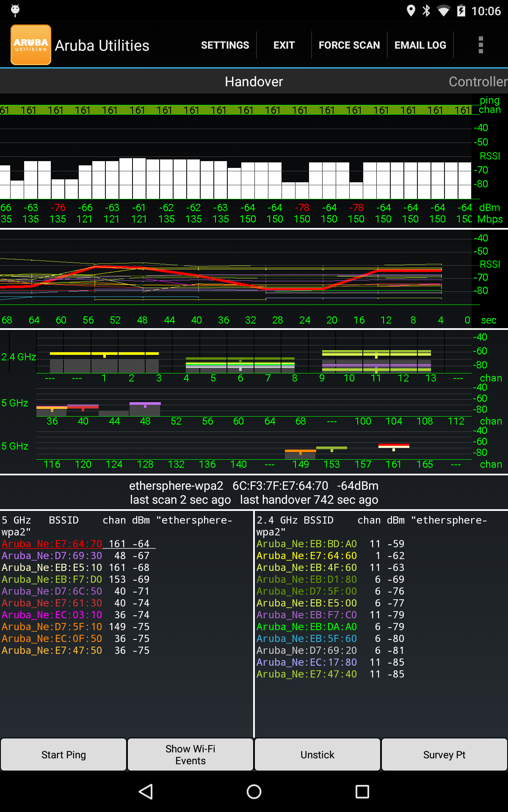Image resolution: width=508 pixels, height=812 pixels.
Task: Select BSSID Aruba_Ne:D7:5F:10 row
Action: (x=76, y=626)
